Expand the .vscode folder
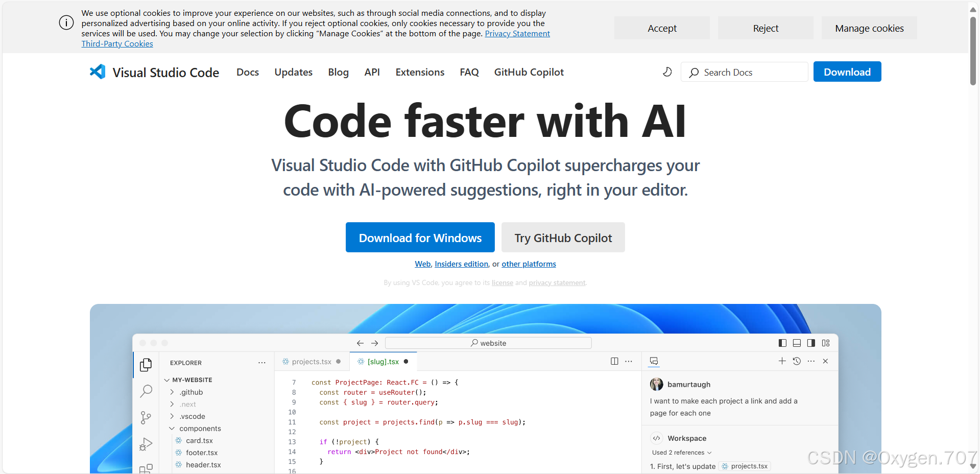The height and width of the screenshot is (474, 980). [172, 416]
